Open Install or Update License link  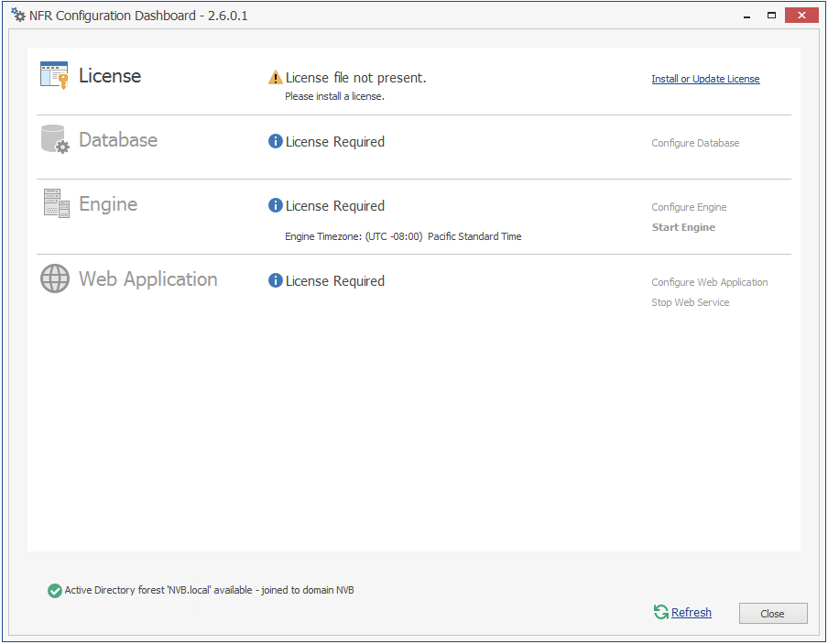tap(705, 79)
